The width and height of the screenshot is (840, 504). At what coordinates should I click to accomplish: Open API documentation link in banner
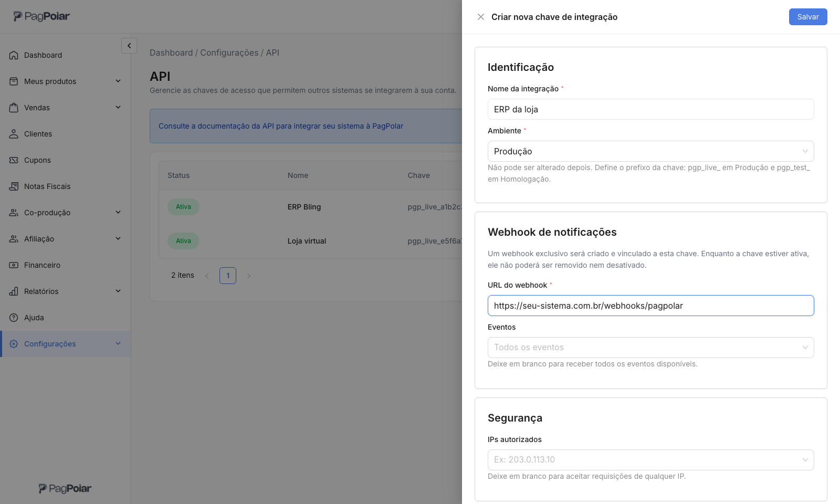coord(281,126)
